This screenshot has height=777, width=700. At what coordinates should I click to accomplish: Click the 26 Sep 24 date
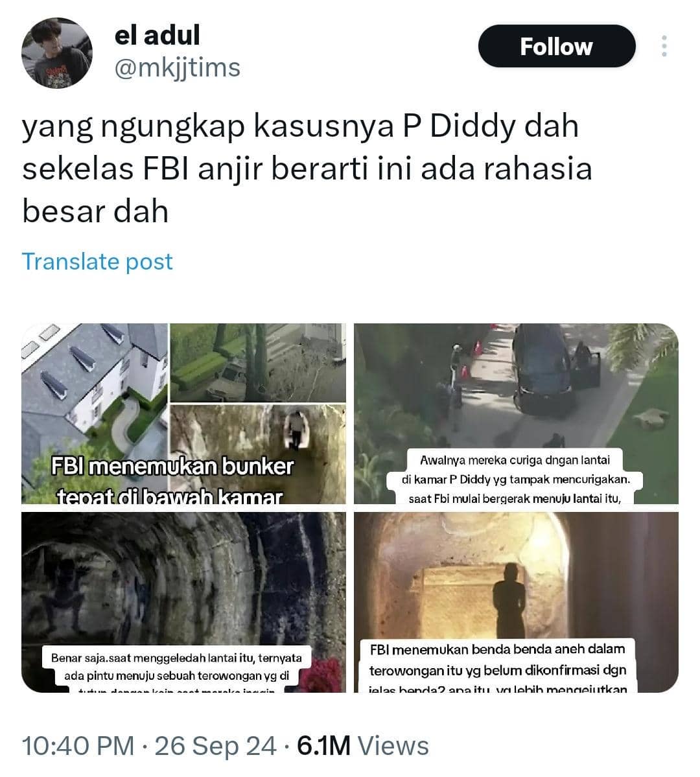pos(215,746)
